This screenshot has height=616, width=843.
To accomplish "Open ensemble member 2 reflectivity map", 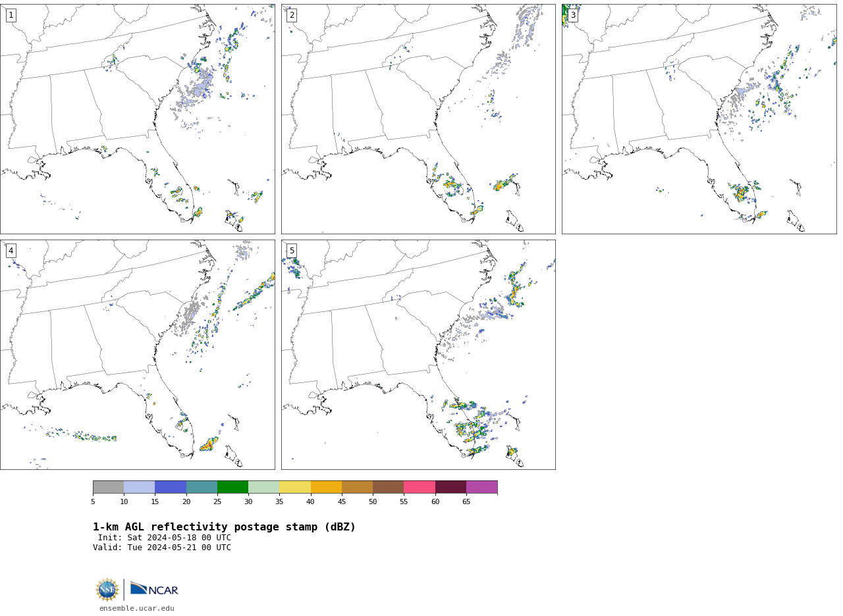I will [x=418, y=119].
